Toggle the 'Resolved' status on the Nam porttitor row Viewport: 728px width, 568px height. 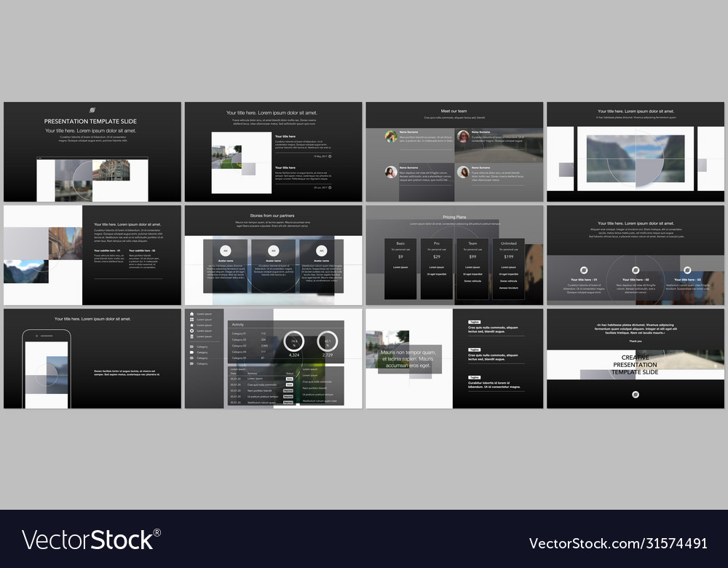290,389
